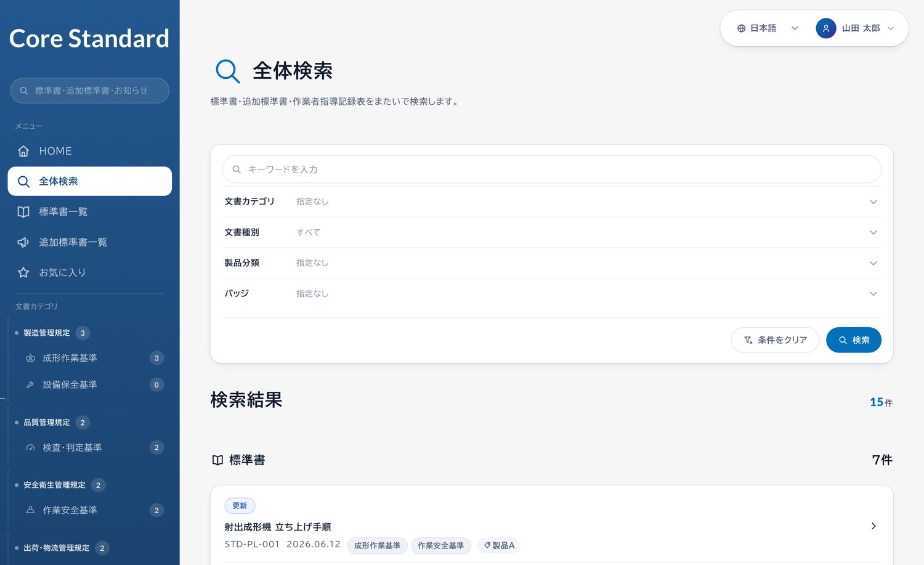
Task: Select the 出荷･物流管理規定 category
Action: tap(57, 548)
